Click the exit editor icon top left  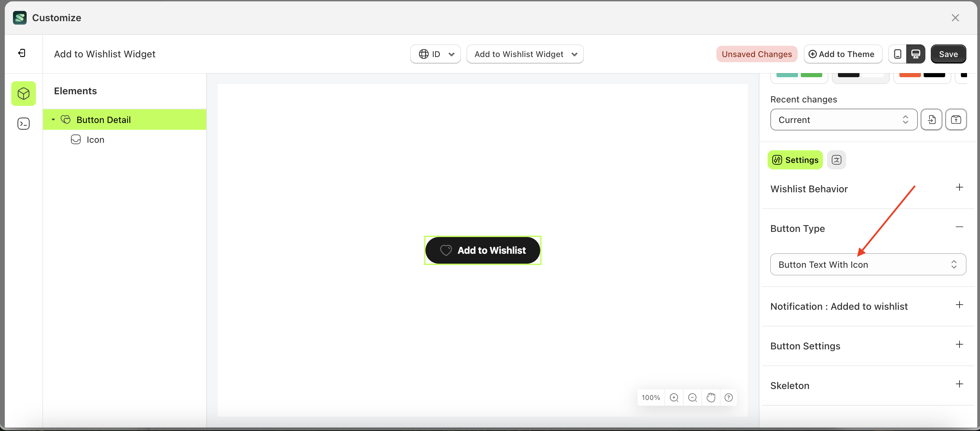coord(22,53)
